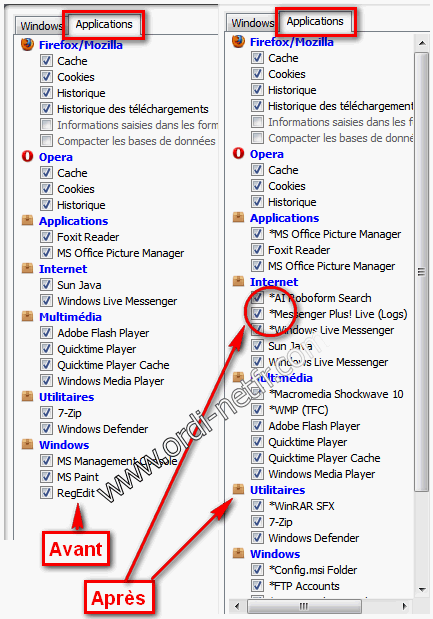Screen dimensions: 433x619
Task: Click the Utilitaires box icon in Avant list
Action: tap(27, 396)
